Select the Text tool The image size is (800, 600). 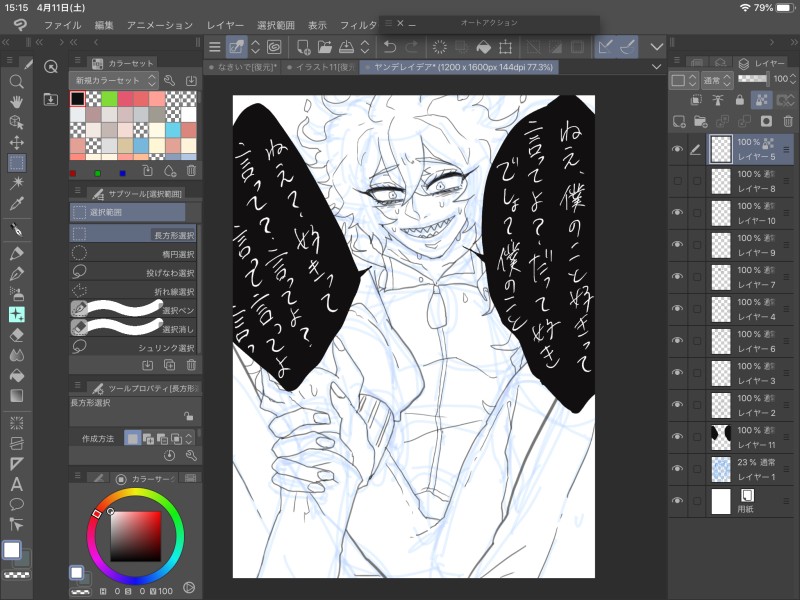(x=16, y=484)
